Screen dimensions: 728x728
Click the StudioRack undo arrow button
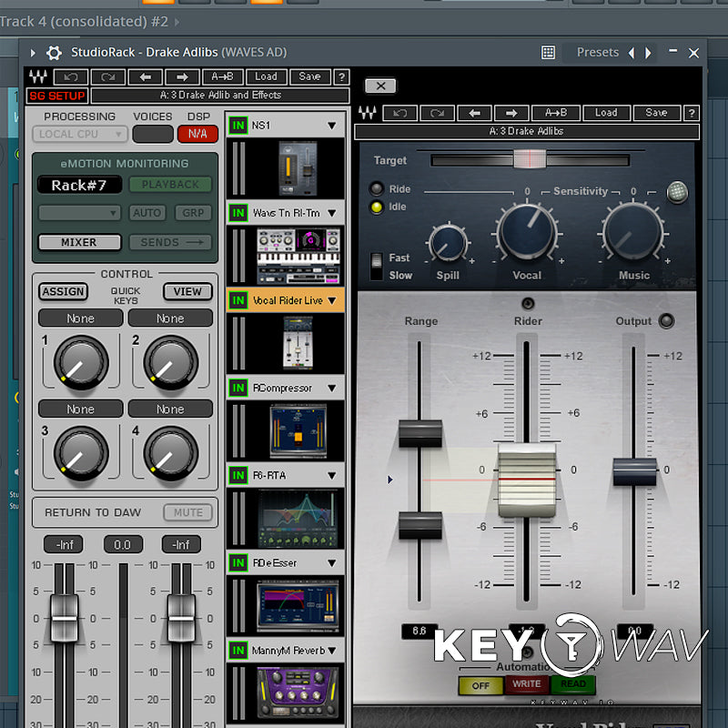coord(71,76)
